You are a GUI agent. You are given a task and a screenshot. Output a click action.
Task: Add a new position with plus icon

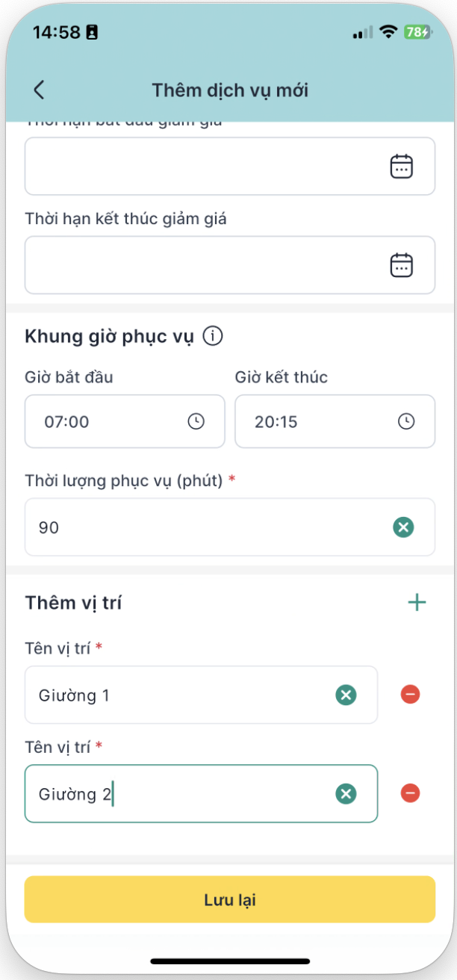tap(417, 603)
